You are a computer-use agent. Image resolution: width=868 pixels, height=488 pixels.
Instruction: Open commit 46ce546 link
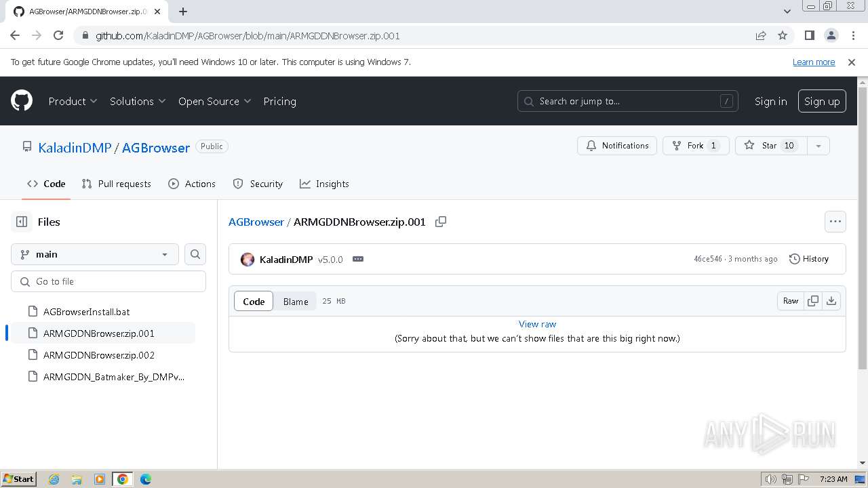pyautogui.click(x=708, y=259)
